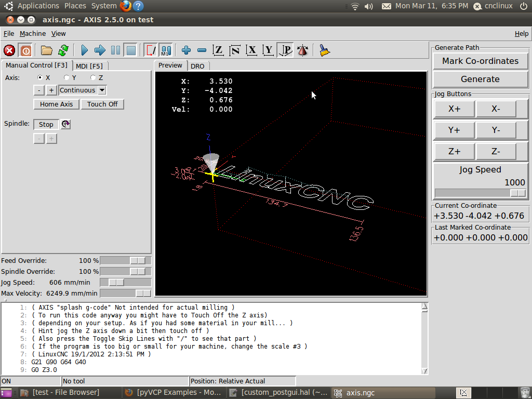
Task: Adjust the Feed Override slider
Action: click(x=126, y=261)
